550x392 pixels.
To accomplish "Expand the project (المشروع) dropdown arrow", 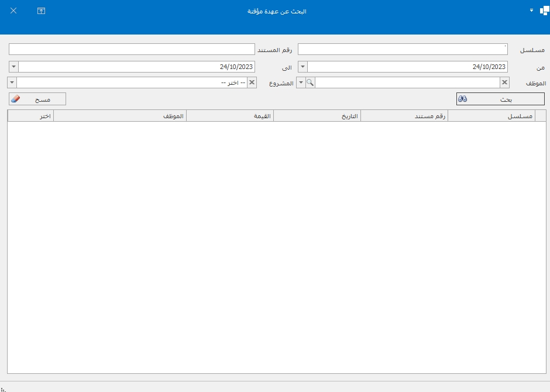I will [12, 83].
